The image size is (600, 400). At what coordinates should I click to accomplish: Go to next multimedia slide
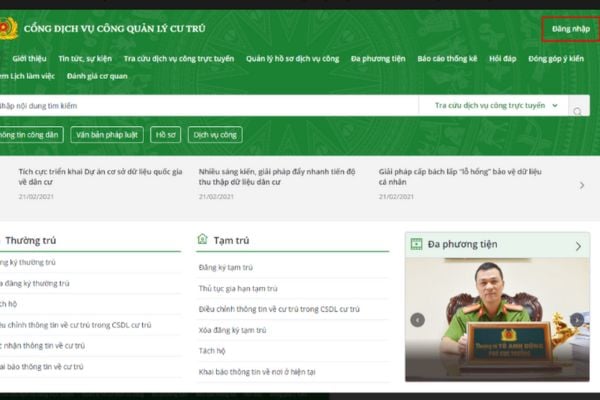click(x=577, y=320)
